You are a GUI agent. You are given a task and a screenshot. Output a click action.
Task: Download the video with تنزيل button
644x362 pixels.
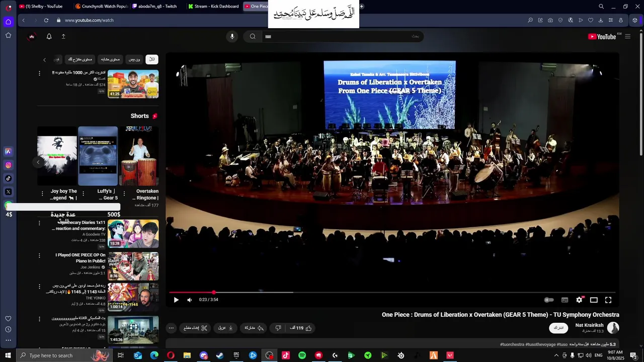[225, 328]
